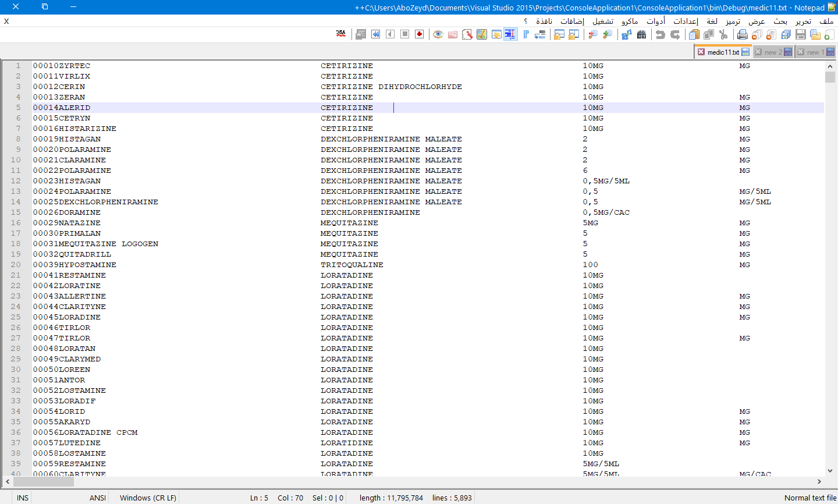Close the medic11.txt tab with its X
Viewport: 838px width, 504px height.
701,52
